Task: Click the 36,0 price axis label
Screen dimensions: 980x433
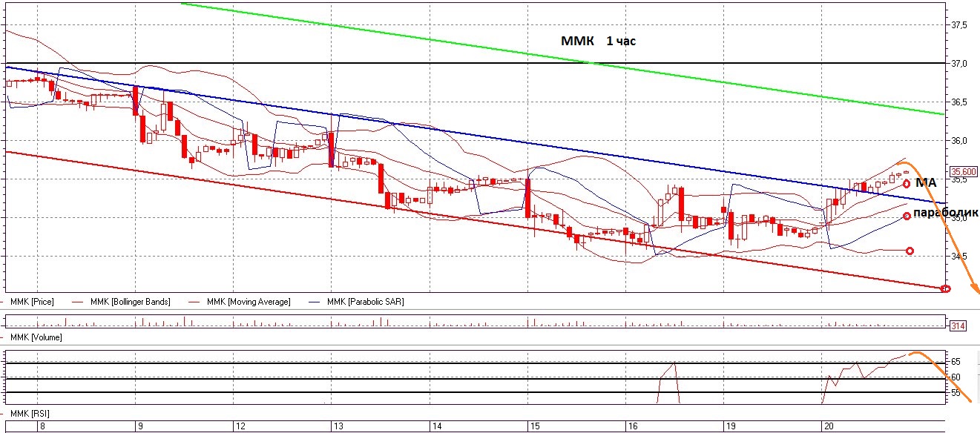Action: (958, 141)
